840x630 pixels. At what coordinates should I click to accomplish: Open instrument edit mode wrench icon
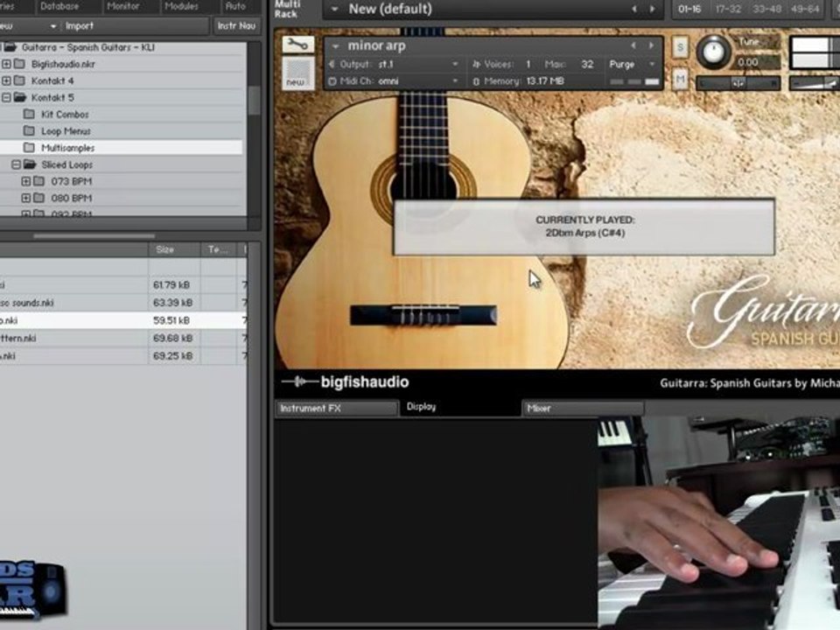click(297, 45)
